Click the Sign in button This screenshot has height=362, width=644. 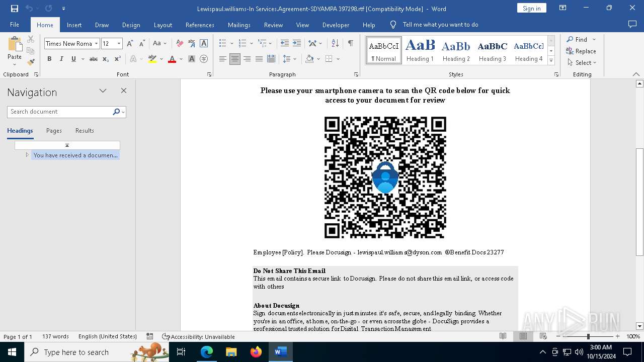click(531, 8)
